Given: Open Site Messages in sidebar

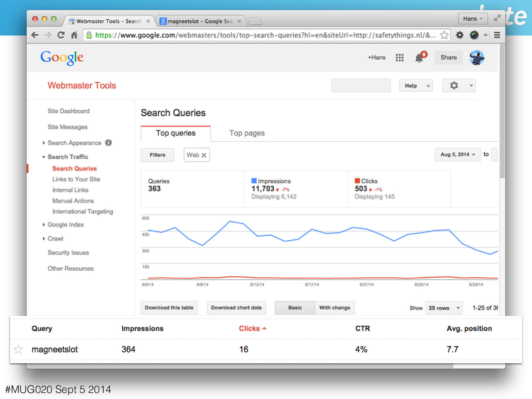Looking at the screenshot, I should point(67,127).
